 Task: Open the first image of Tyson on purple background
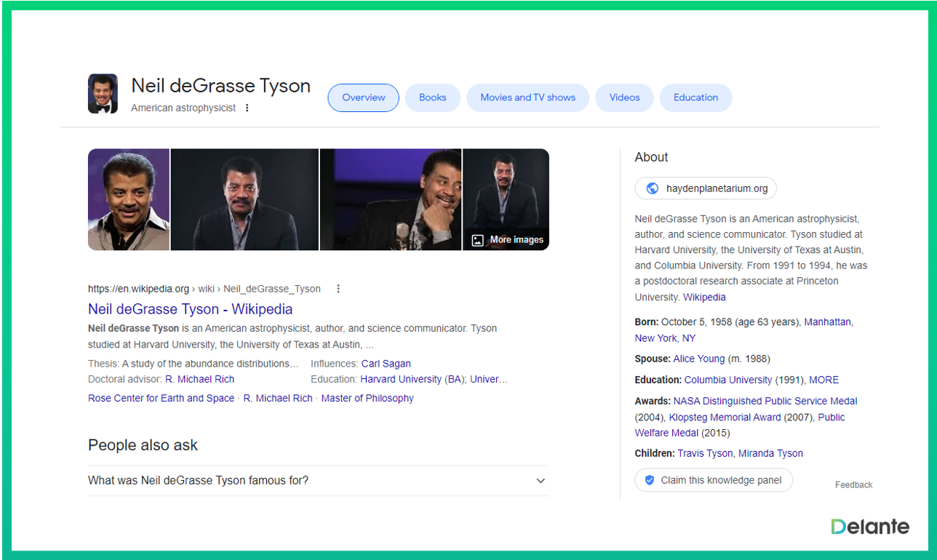tap(129, 199)
